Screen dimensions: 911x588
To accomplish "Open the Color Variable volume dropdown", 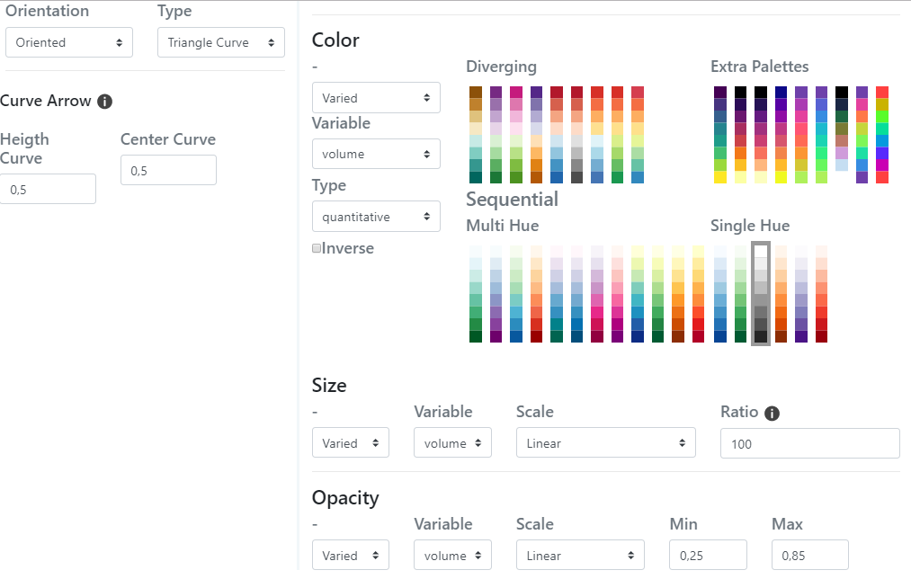I will [x=376, y=154].
